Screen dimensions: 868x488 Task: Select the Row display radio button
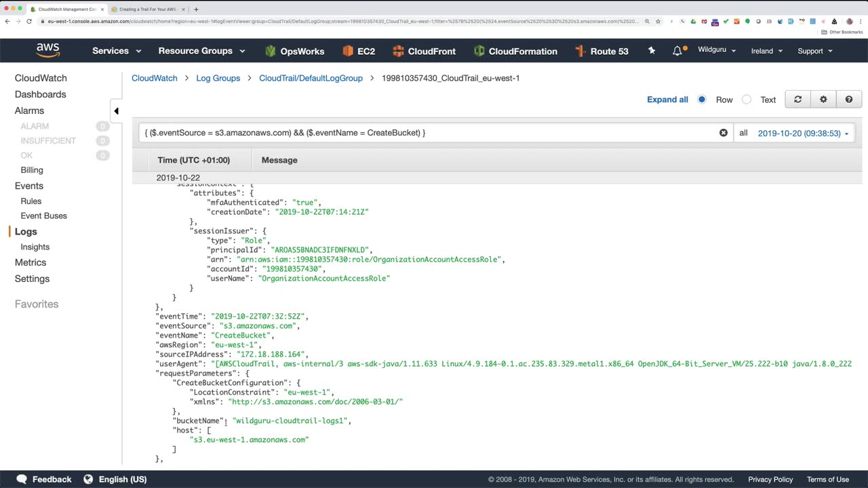(702, 100)
